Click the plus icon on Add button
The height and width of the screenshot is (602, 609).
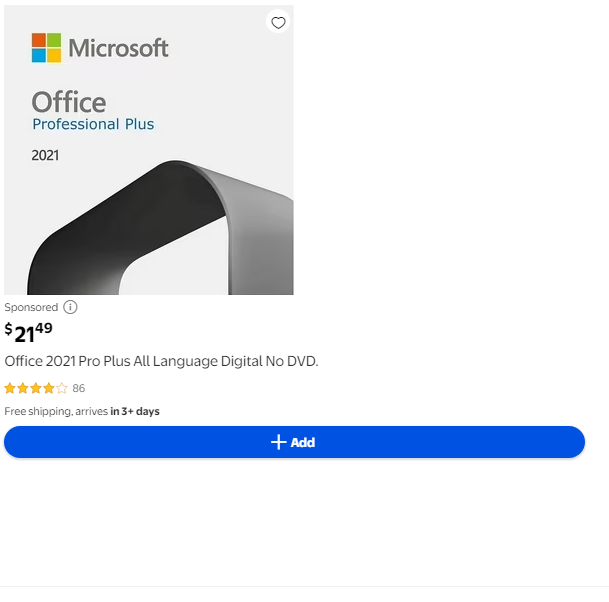279,442
